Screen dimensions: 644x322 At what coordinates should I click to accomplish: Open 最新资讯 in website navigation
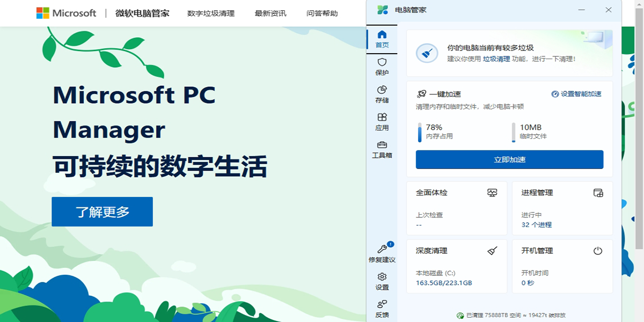coord(270,13)
